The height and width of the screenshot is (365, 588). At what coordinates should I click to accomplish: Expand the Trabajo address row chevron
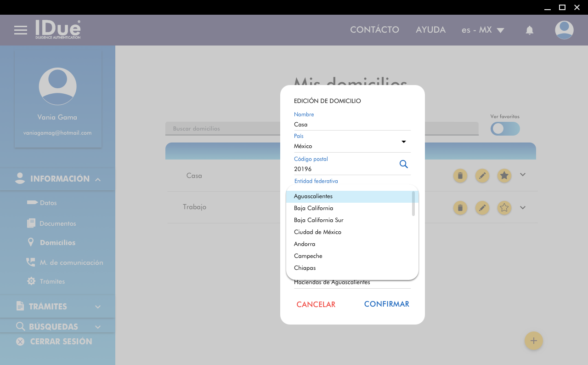point(523,207)
